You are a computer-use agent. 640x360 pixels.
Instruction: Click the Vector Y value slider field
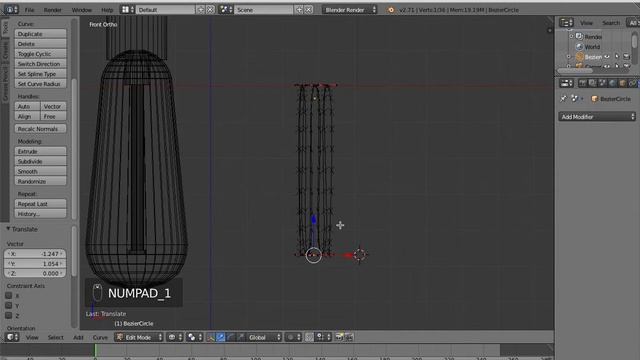point(35,264)
